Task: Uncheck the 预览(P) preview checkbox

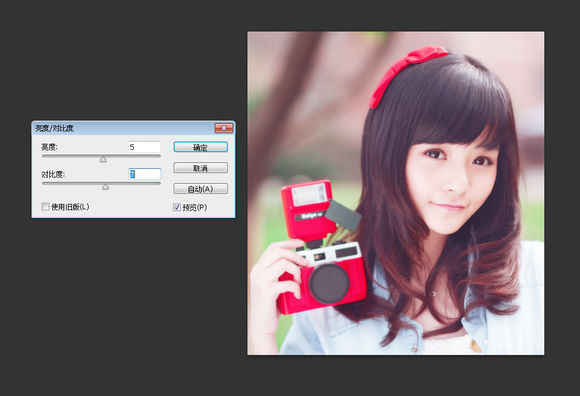Action: pyautogui.click(x=177, y=207)
